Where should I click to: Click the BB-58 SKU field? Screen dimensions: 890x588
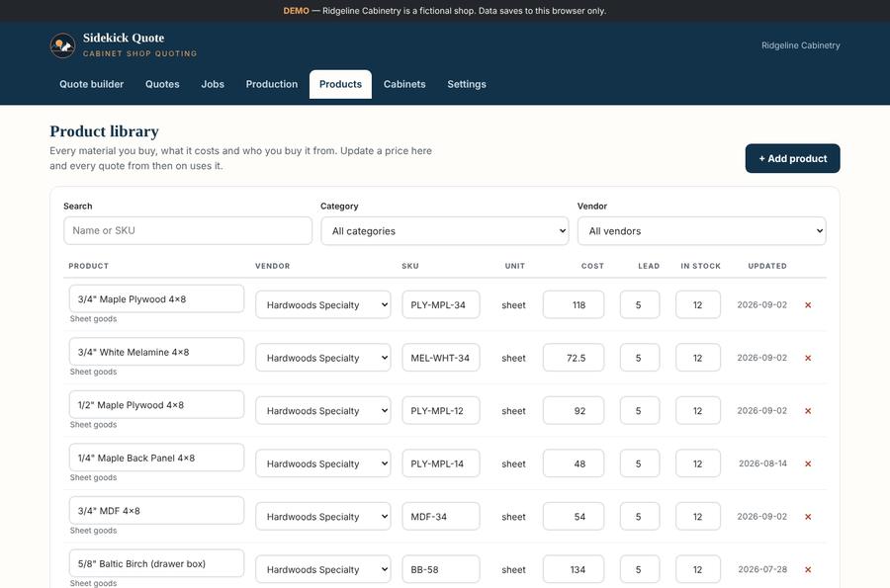(441, 569)
